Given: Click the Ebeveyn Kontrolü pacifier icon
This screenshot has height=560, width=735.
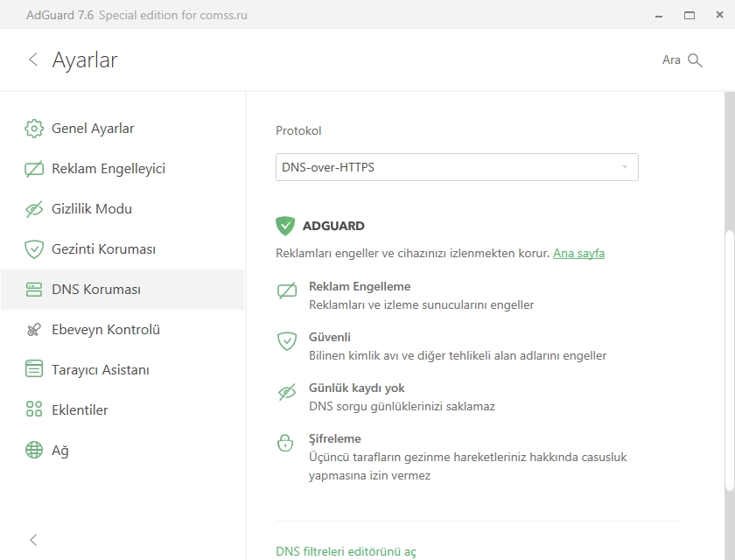Looking at the screenshot, I should (34, 330).
